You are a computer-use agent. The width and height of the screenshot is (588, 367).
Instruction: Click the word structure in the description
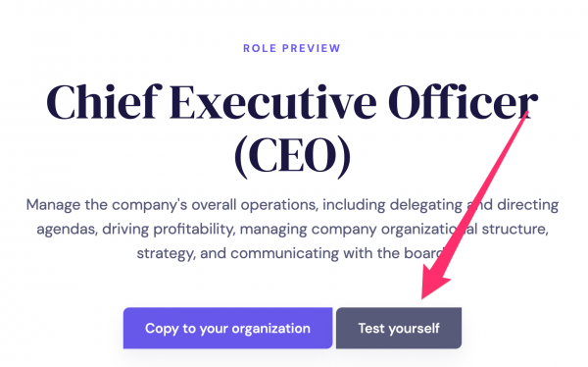(x=514, y=230)
